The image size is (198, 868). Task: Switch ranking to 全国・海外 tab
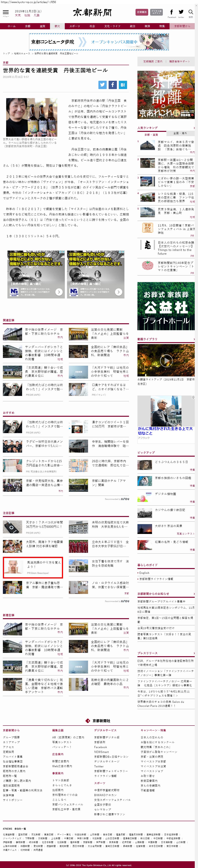[x=180, y=133]
